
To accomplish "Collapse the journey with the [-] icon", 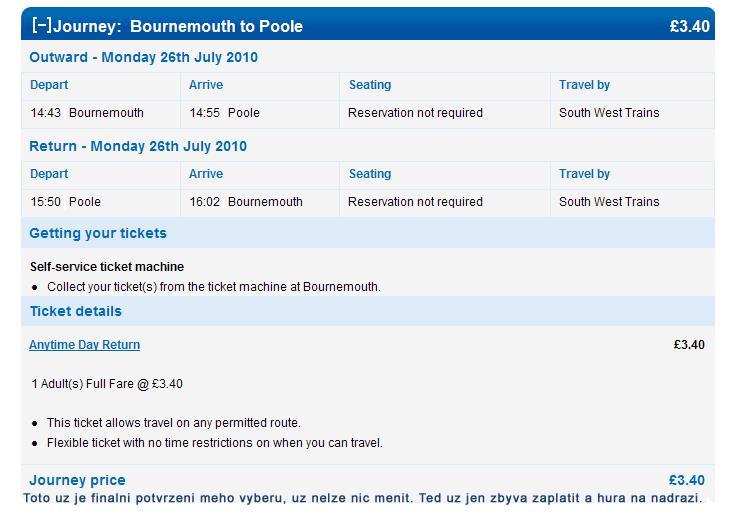I will 41,25.
